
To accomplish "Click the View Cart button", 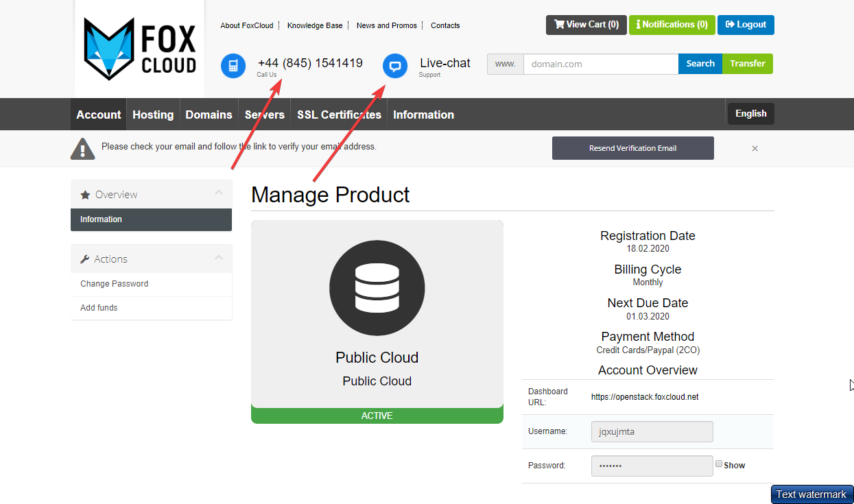I will [x=586, y=25].
